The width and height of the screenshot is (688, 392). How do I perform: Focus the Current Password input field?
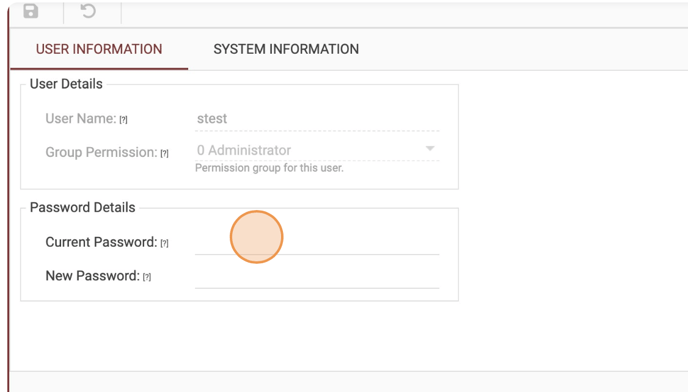click(317, 242)
